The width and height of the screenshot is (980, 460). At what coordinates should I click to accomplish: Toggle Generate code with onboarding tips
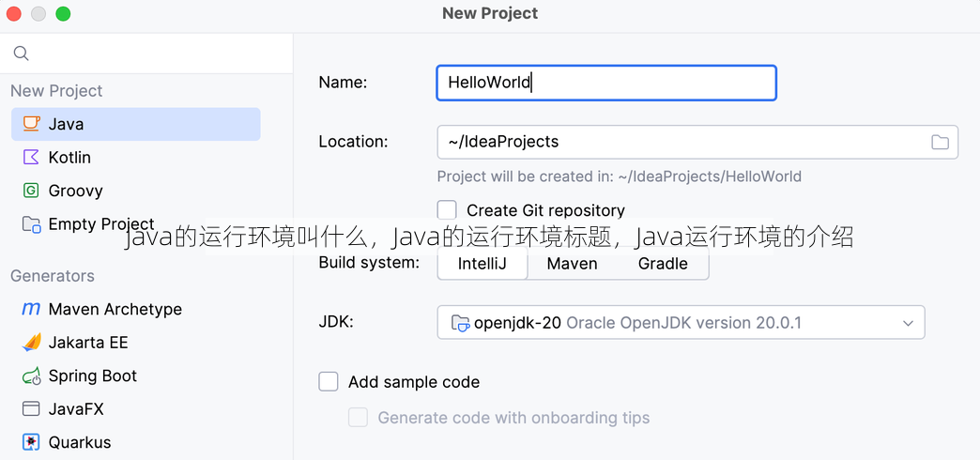[x=359, y=418]
